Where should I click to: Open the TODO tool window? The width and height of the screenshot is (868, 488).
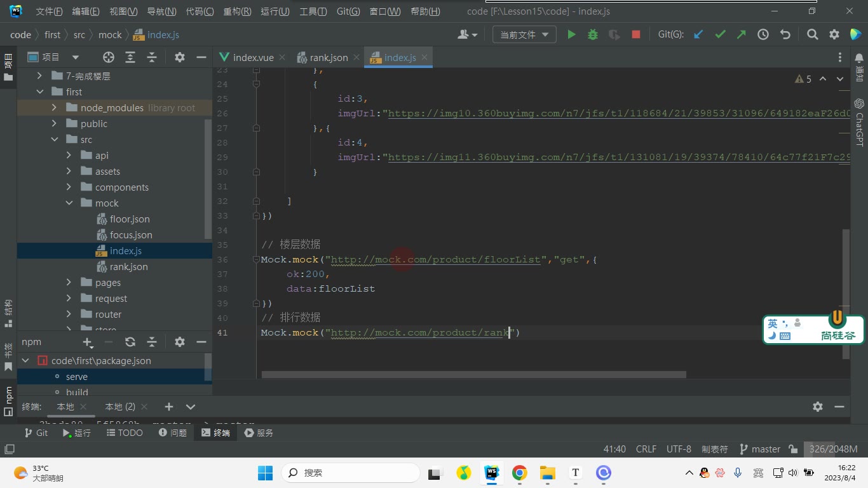125,433
